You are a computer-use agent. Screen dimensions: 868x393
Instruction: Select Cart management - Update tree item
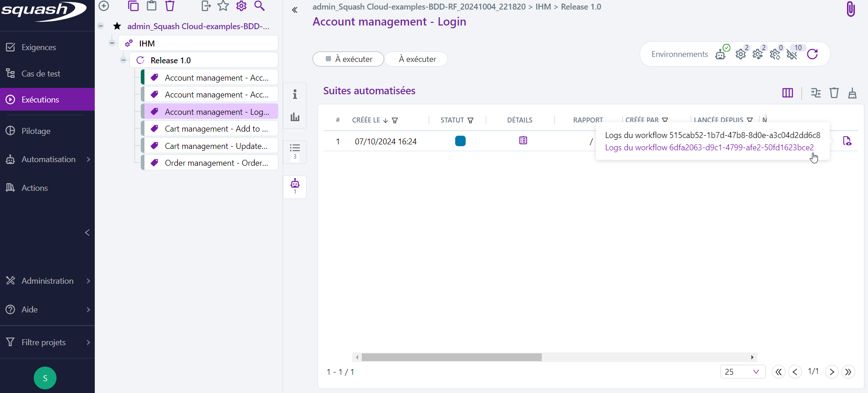click(x=210, y=146)
